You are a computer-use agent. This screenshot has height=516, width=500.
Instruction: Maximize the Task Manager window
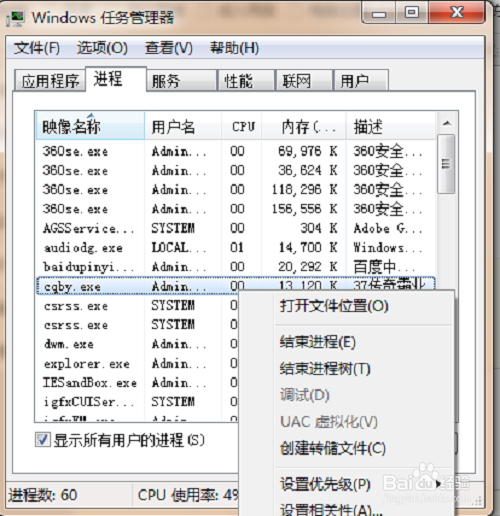tap(412, 13)
